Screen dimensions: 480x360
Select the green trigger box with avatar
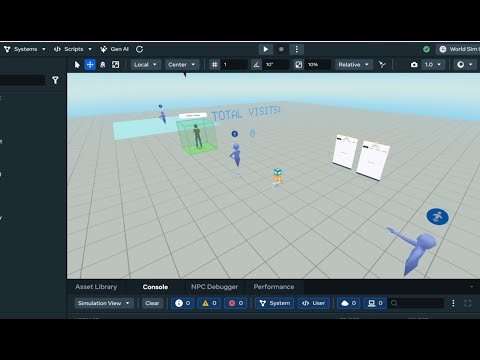click(196, 136)
